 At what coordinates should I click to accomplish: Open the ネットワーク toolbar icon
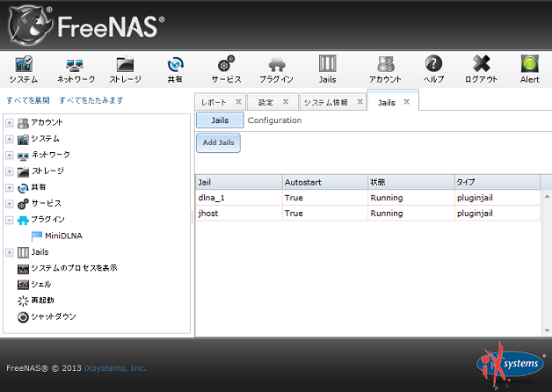(76, 69)
